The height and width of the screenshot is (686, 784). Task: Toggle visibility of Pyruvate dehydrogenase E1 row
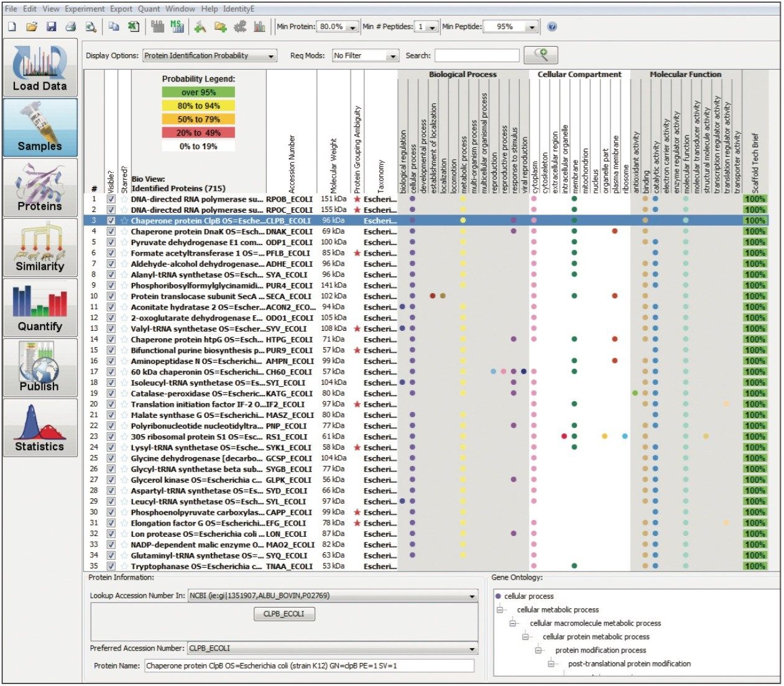pos(111,243)
